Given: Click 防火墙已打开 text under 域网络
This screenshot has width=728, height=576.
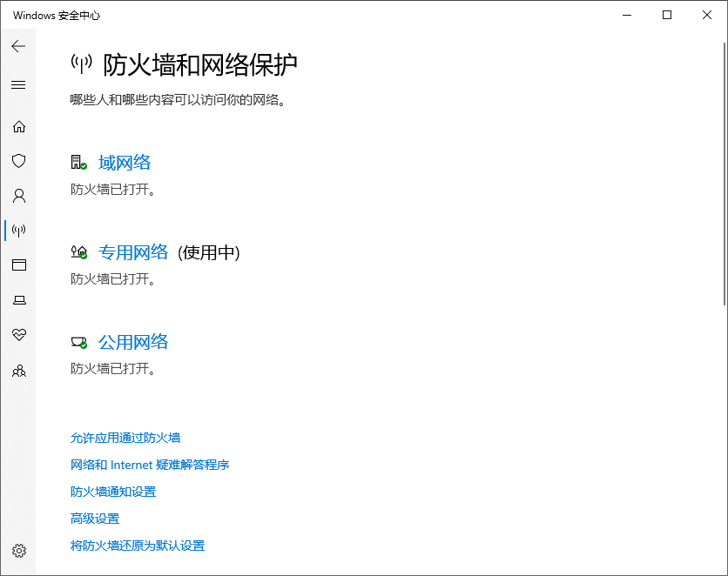Looking at the screenshot, I should click(113, 189).
